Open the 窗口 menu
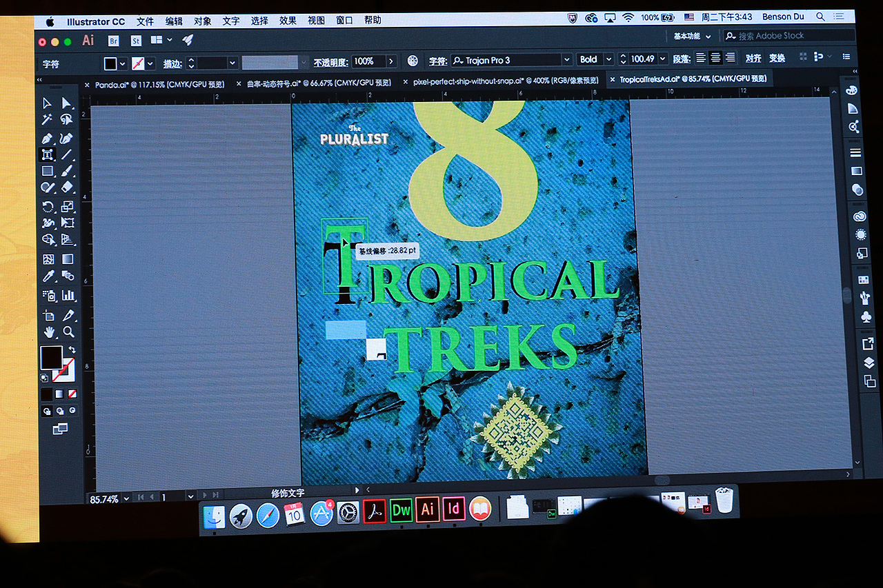Image resolution: width=883 pixels, height=588 pixels. pyautogui.click(x=344, y=21)
